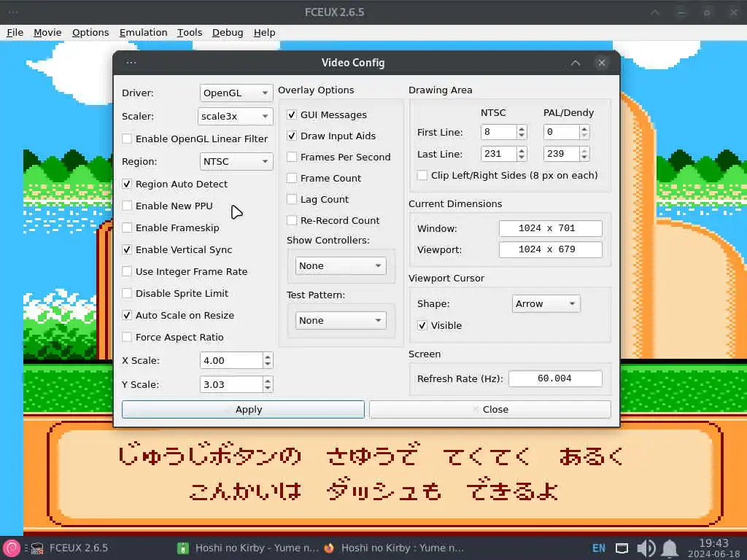Decrease NTSC Last Line value
This screenshot has width=747, height=560.
pos(522,157)
